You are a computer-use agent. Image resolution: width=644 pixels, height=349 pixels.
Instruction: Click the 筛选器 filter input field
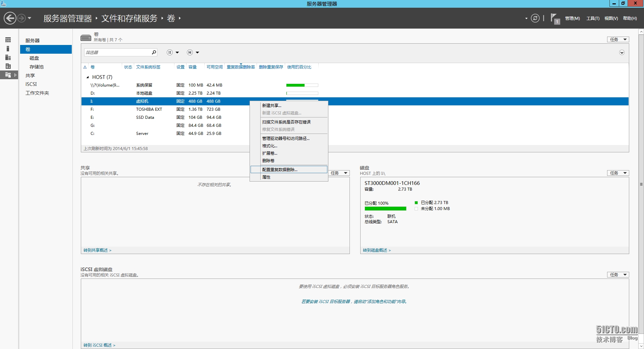tap(117, 52)
